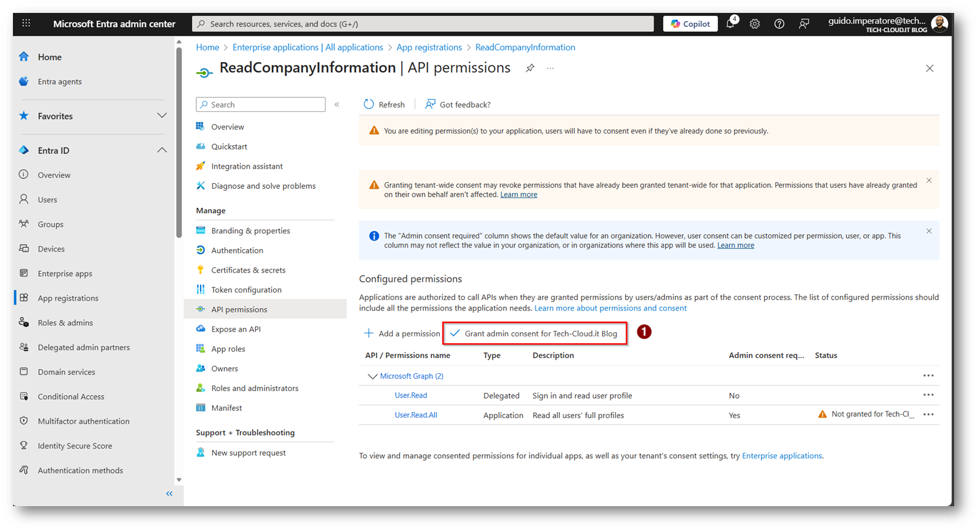Click the top search resources field
Screen dimensions: 980x532
[x=423, y=24]
